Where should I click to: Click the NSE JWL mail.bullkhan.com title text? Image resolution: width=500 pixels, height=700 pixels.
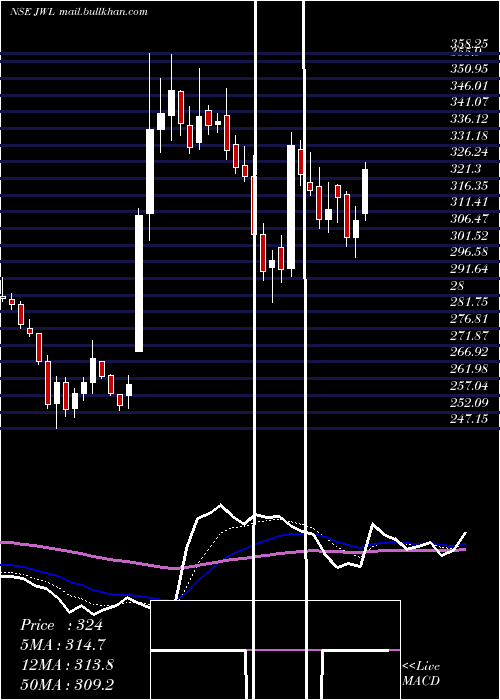coord(79,12)
